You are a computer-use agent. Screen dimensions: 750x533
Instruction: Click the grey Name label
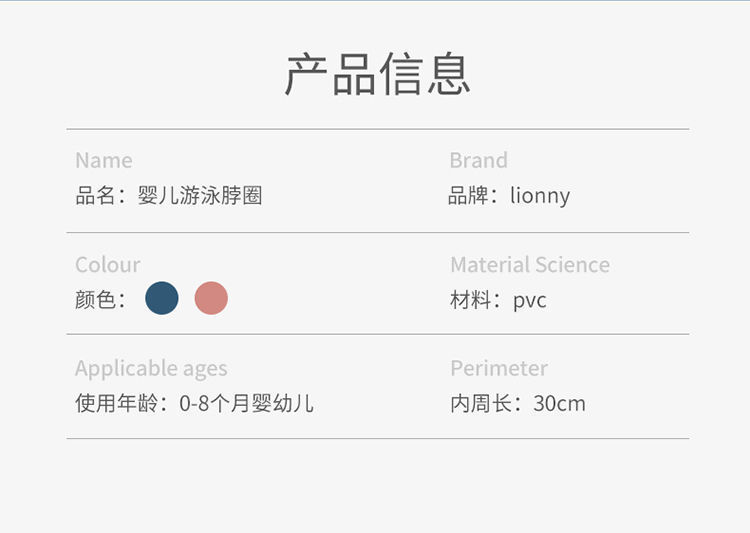[103, 160]
